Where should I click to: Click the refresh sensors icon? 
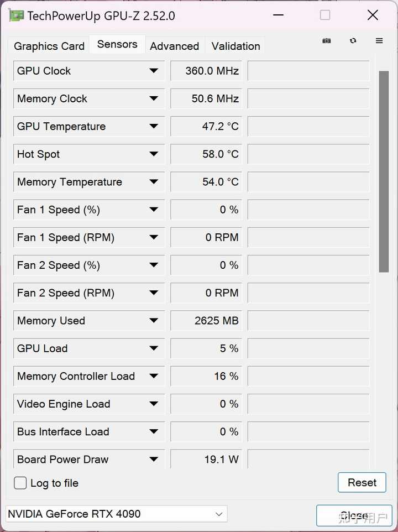point(353,41)
